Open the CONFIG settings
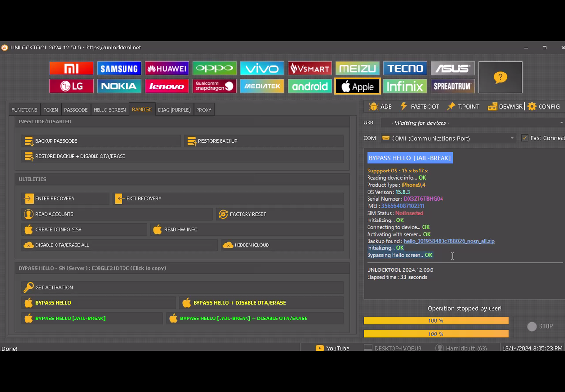 click(x=544, y=107)
